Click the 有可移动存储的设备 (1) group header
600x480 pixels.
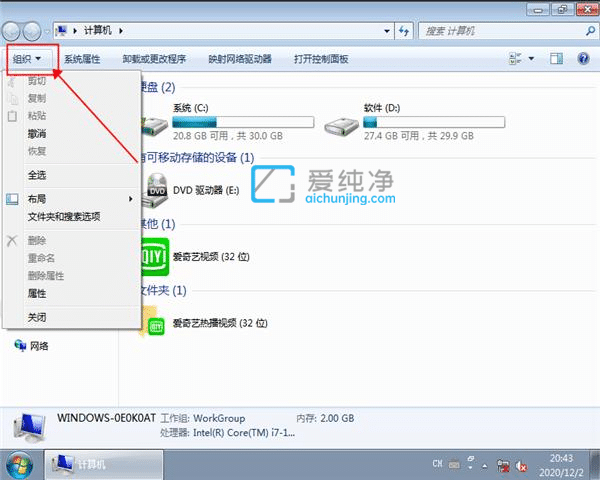pos(197,157)
